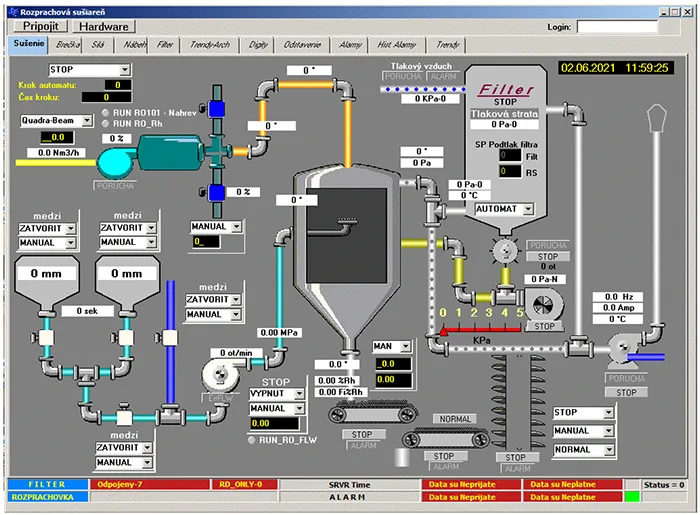Image resolution: width=700 pixels, height=515 pixels.
Task: Switch to the Filter tab
Action: [x=165, y=44]
